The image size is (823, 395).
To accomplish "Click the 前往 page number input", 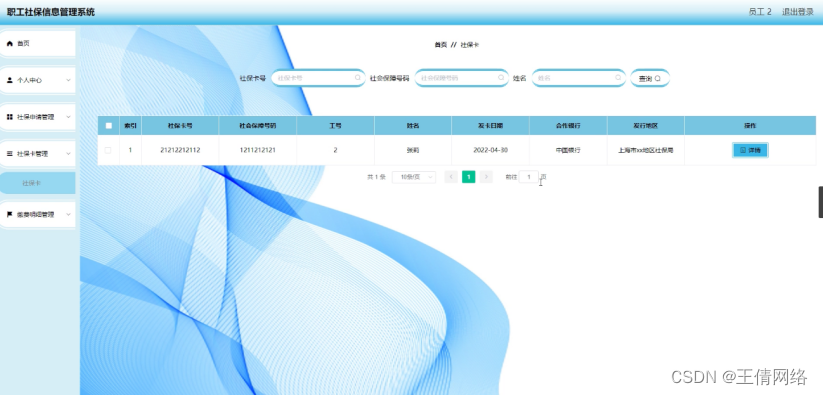I will click(529, 177).
